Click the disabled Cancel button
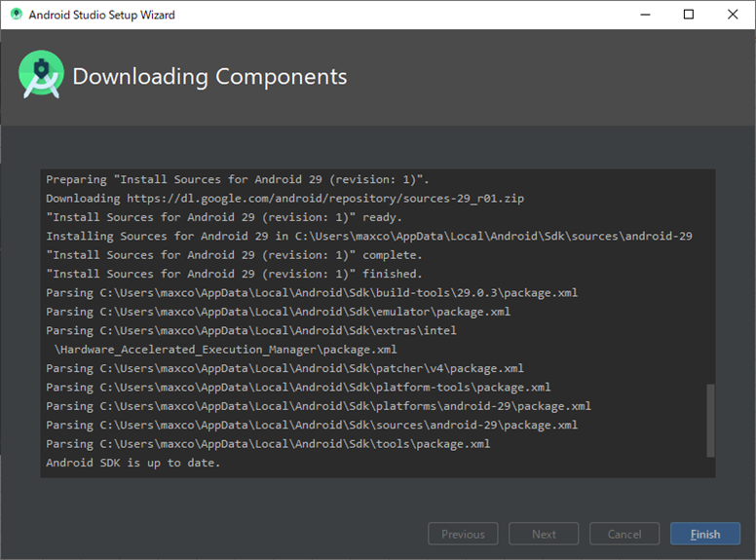 [624, 534]
